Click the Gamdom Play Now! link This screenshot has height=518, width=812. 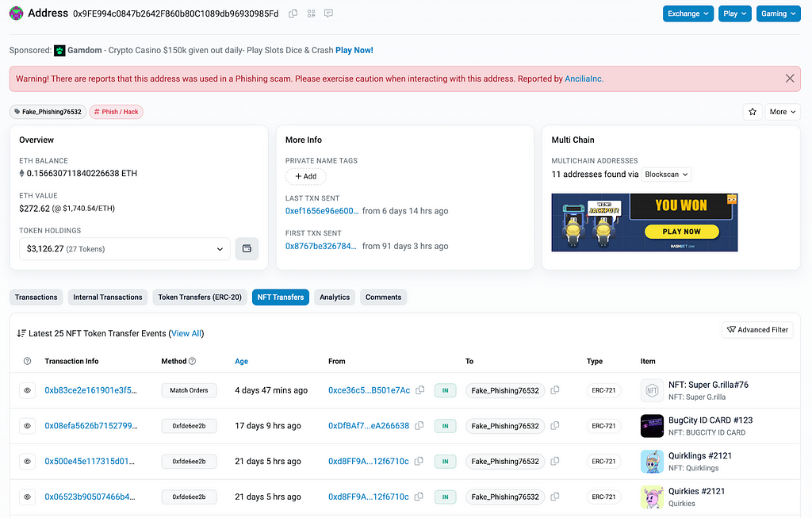point(354,50)
